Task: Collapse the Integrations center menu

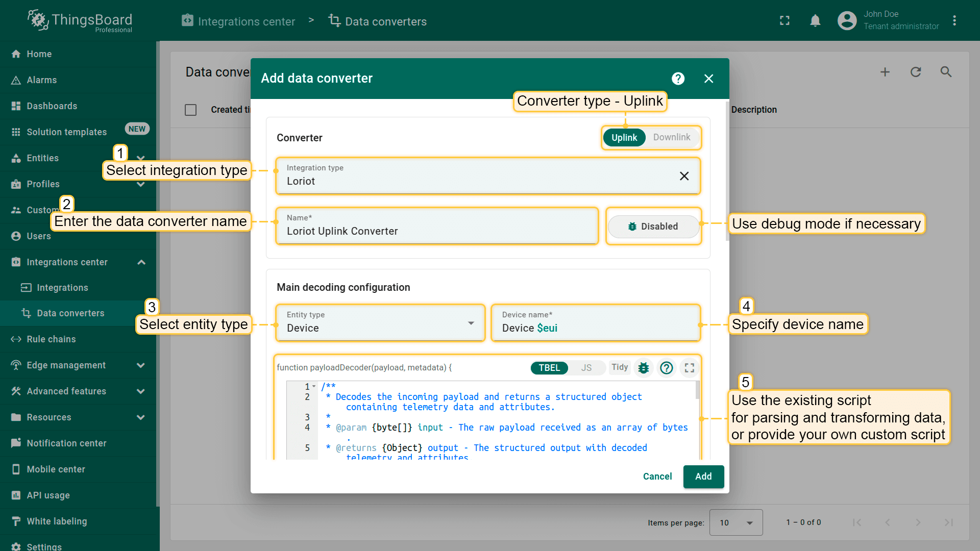Action: coord(141,262)
